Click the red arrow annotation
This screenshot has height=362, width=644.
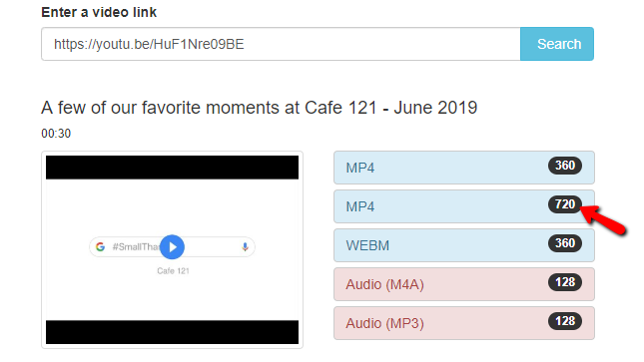coord(603,220)
